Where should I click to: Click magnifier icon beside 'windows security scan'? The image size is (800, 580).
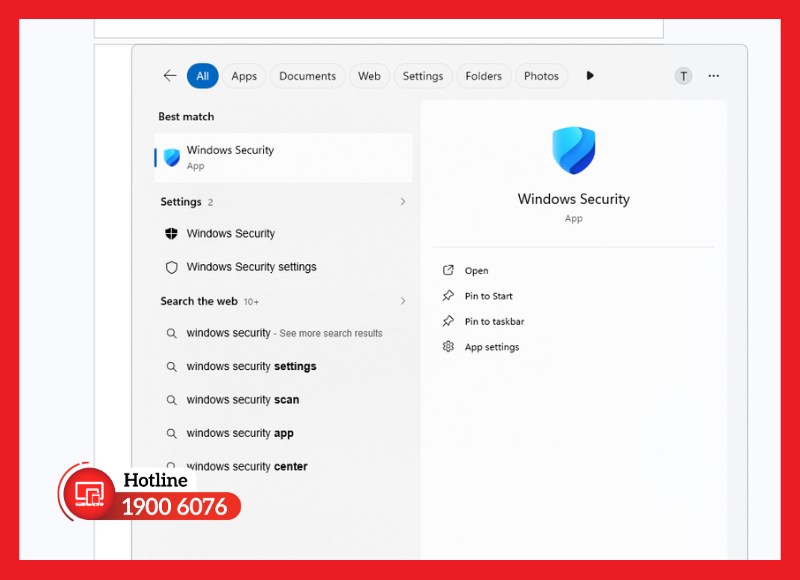172,400
